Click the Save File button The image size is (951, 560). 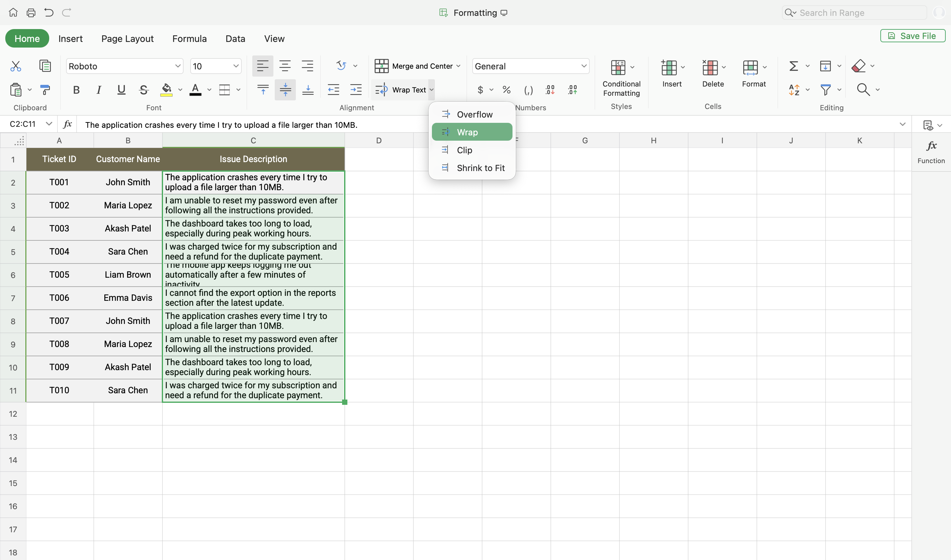point(912,36)
